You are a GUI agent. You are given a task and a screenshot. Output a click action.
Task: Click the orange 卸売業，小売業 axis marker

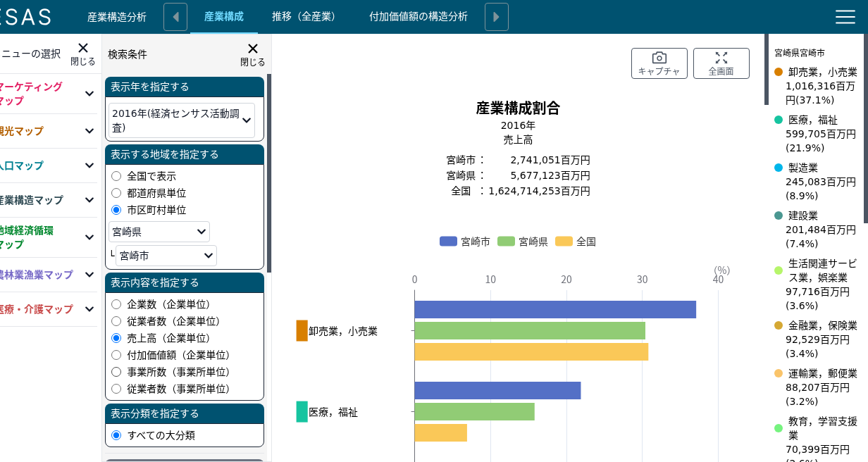coord(302,331)
